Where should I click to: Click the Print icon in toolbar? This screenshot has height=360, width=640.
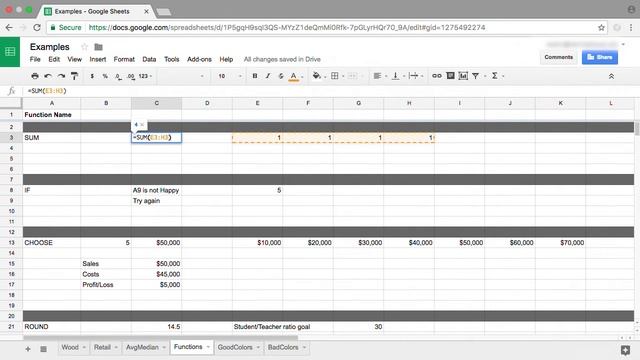coord(35,76)
